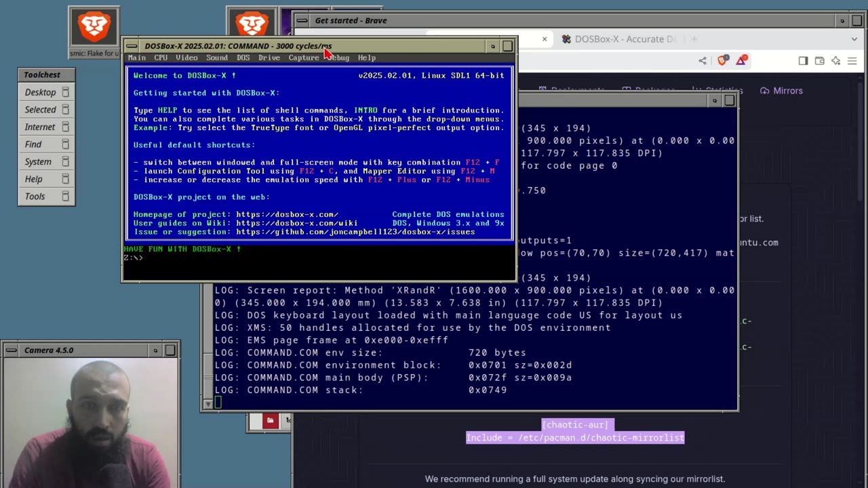Maximize the Camera 4.5.0 window
Screen dimensions: 868x488
pos(170,350)
